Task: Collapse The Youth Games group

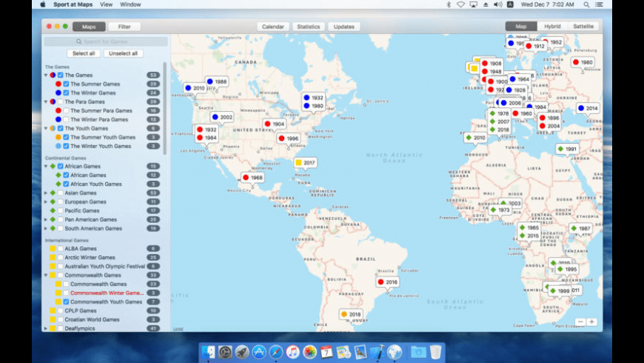Action: coord(46,128)
